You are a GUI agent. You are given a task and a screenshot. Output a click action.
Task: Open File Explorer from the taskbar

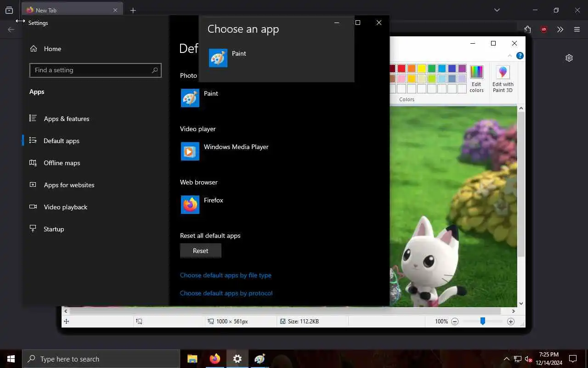point(192,359)
